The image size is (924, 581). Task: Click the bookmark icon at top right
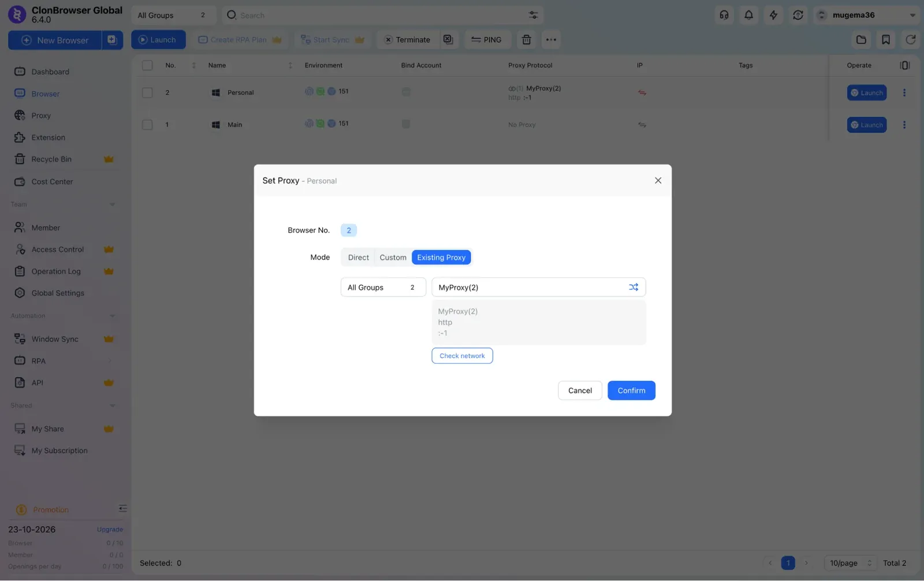(x=886, y=40)
